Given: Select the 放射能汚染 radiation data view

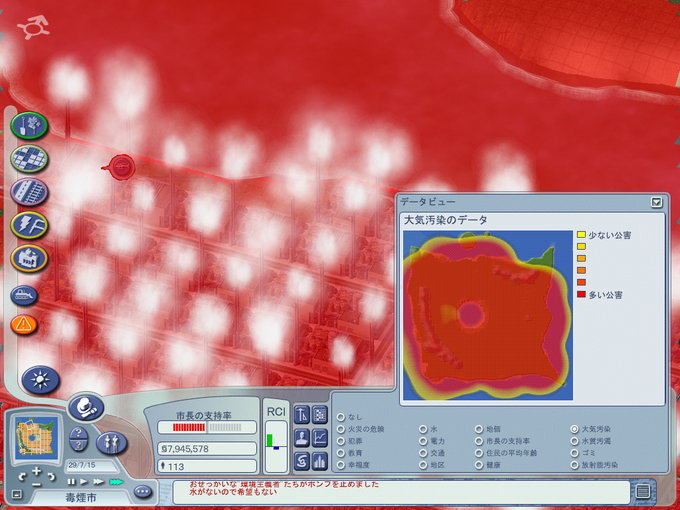Looking at the screenshot, I should pyautogui.click(x=575, y=465).
